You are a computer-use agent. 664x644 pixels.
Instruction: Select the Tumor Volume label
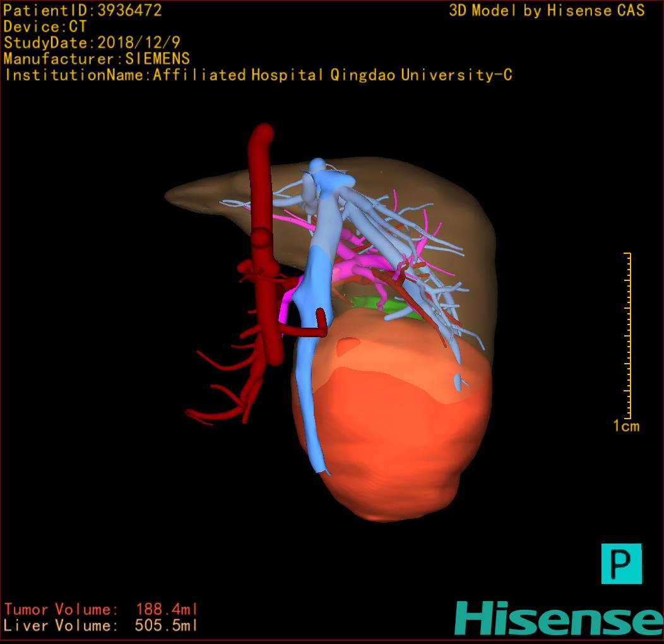point(61,609)
